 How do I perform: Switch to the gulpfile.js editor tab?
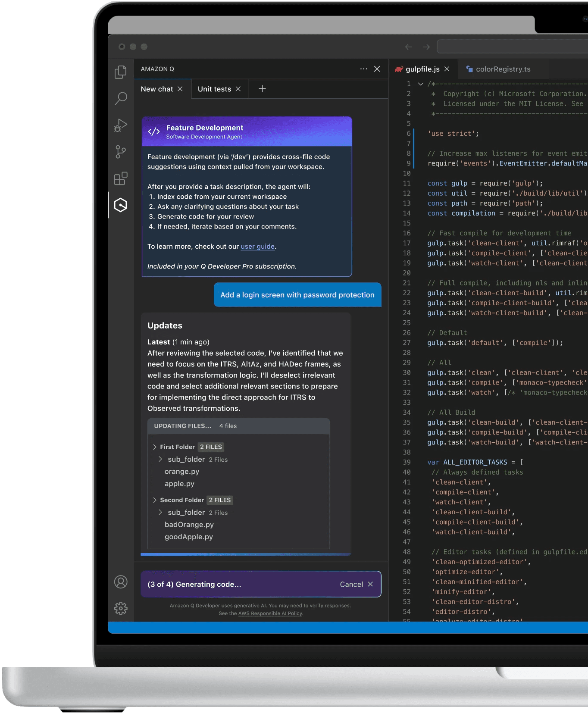click(x=422, y=69)
